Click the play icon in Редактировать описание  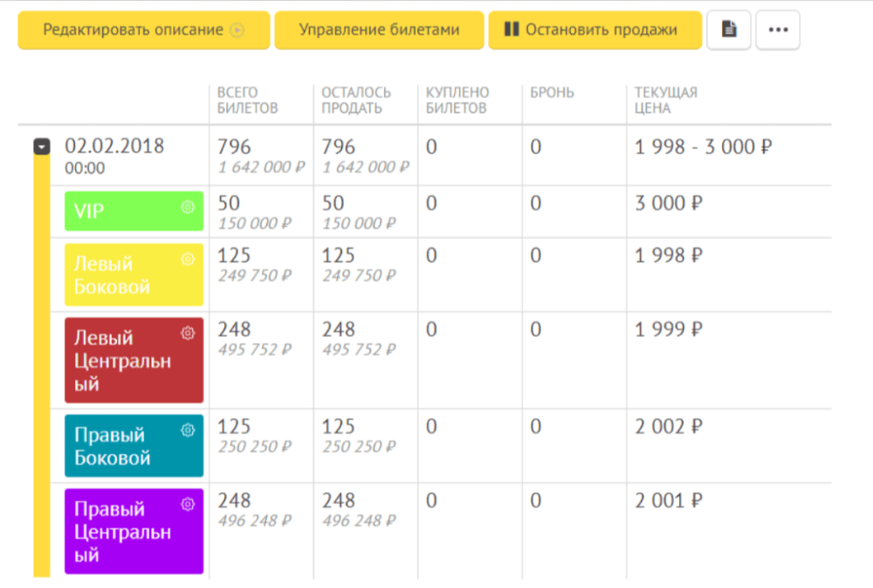[x=237, y=30]
